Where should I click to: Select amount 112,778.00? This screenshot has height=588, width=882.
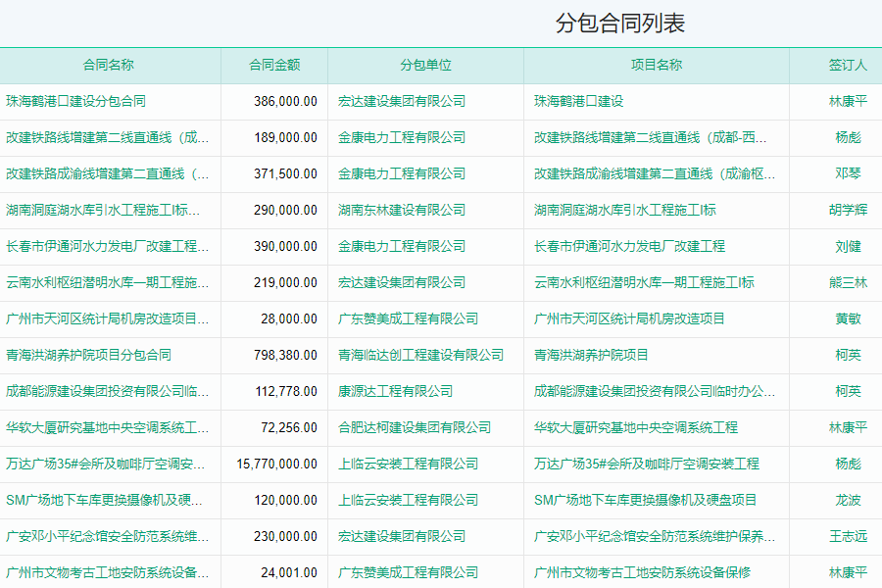click(286, 392)
